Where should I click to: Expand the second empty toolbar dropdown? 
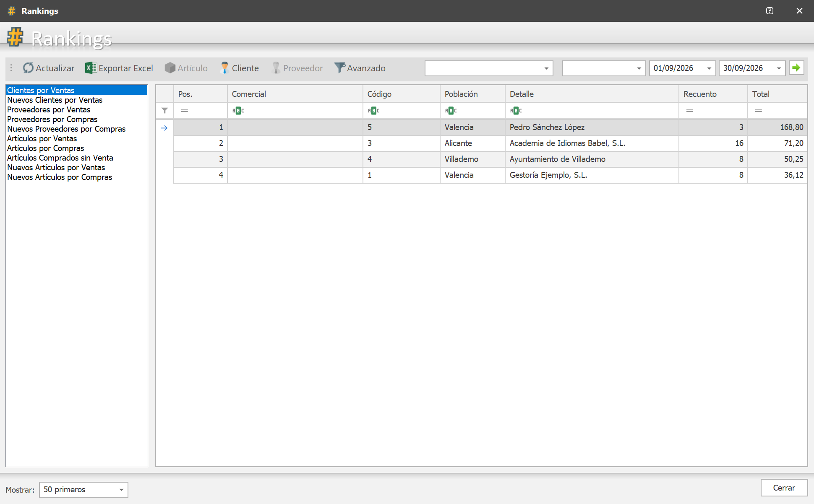[x=639, y=68]
